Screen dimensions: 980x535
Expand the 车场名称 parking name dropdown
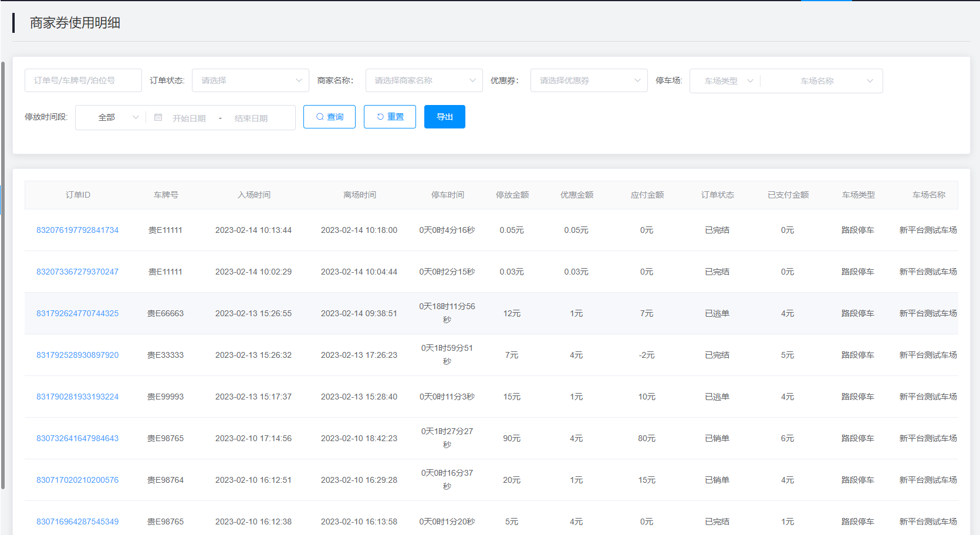pos(822,81)
